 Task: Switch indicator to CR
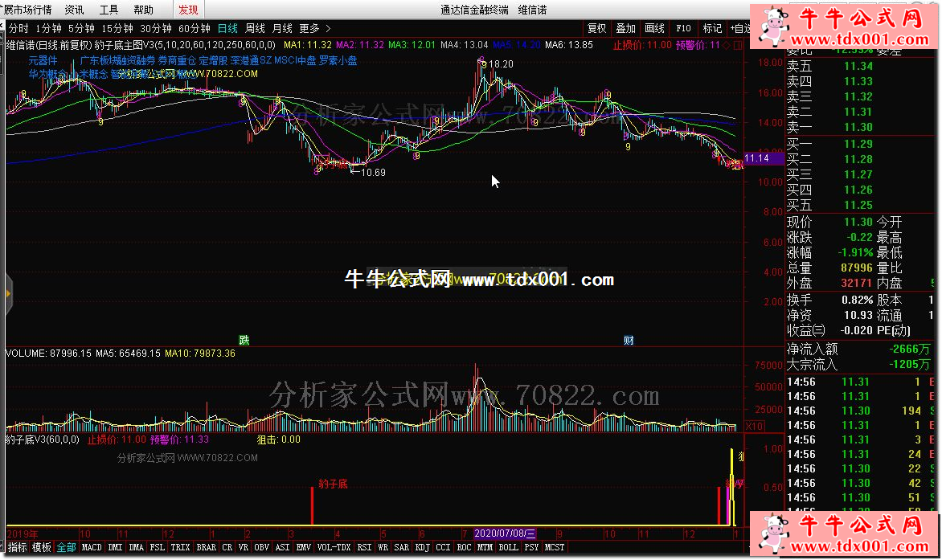[227, 547]
